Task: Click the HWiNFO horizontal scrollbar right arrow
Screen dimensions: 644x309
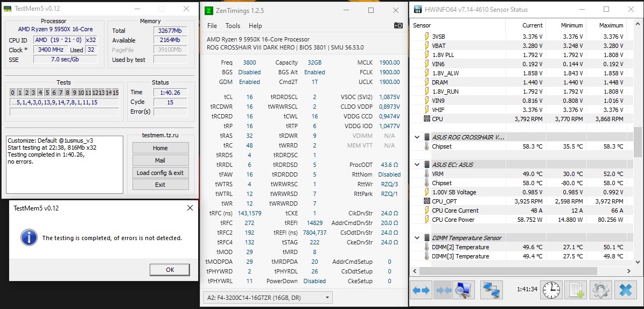Action: click(x=629, y=271)
